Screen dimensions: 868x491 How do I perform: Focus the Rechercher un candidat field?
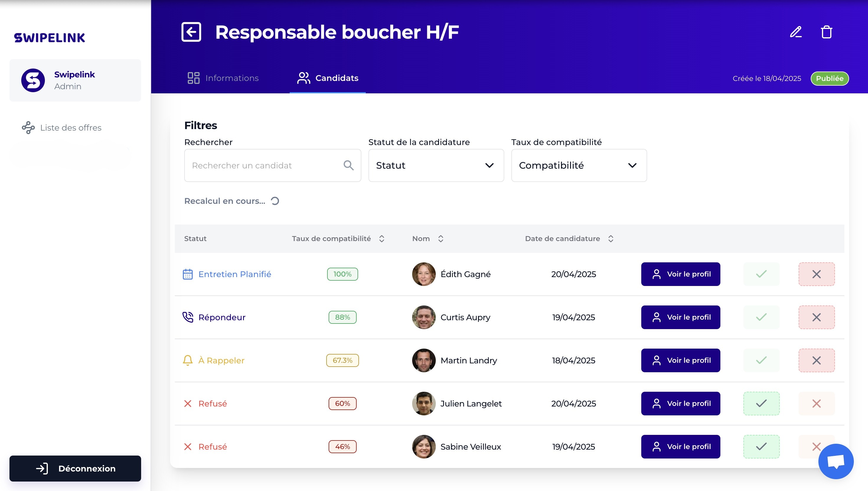pos(263,165)
